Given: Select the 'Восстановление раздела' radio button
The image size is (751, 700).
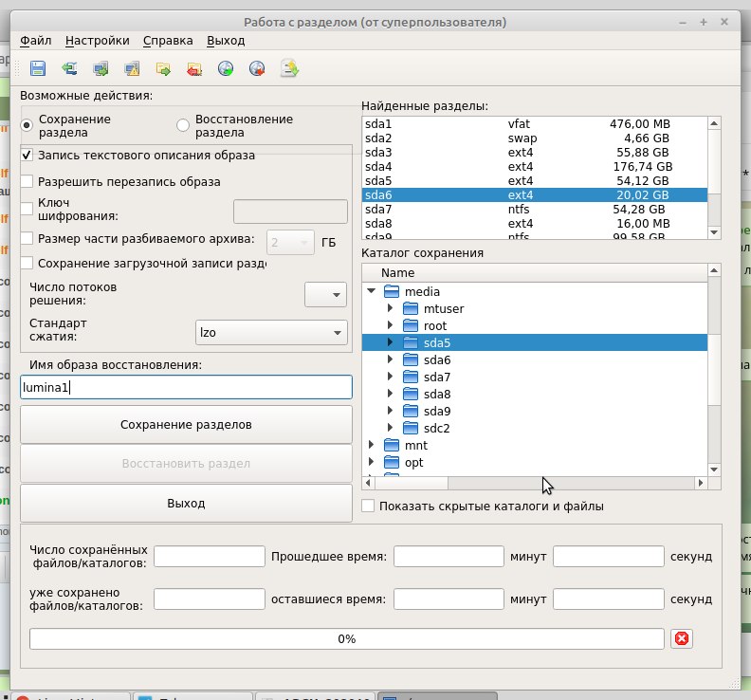Looking at the screenshot, I should point(184,126).
